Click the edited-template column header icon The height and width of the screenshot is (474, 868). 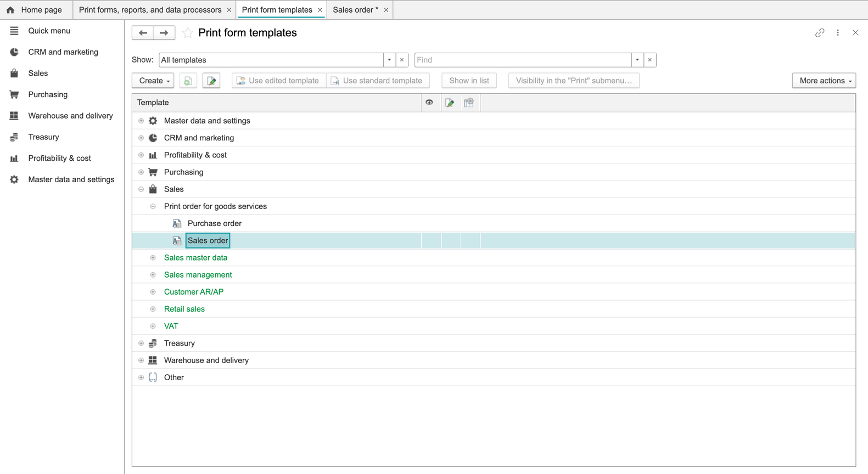[x=450, y=103]
